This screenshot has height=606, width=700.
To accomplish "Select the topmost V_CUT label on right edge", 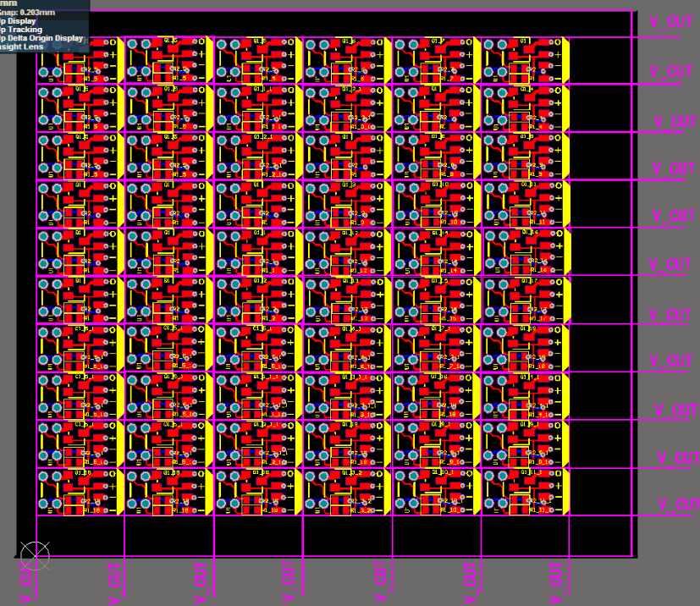I will [671, 23].
